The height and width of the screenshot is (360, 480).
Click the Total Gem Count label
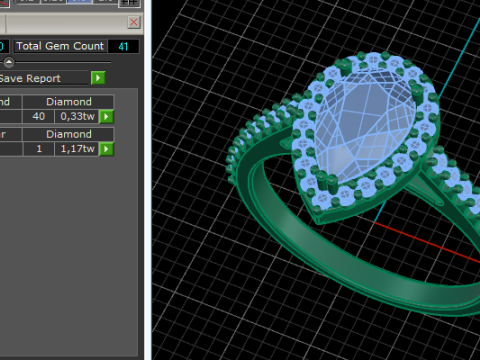(60, 46)
